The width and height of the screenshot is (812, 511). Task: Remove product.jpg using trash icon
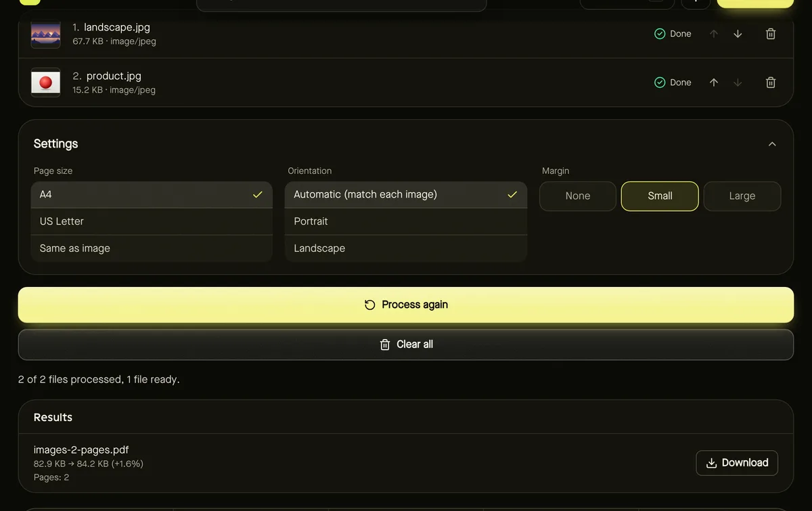(x=771, y=83)
